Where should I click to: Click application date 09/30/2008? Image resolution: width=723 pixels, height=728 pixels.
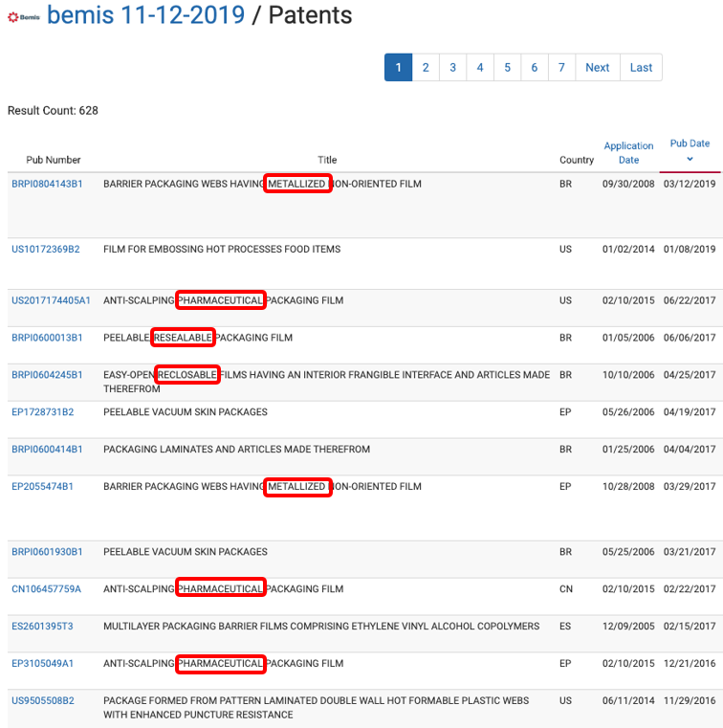628,184
